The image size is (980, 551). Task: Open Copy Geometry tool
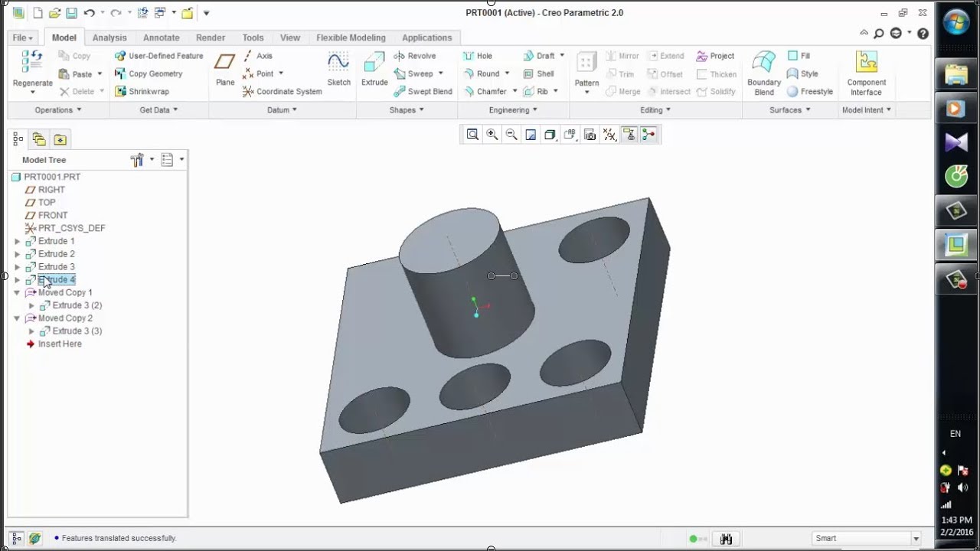149,73
